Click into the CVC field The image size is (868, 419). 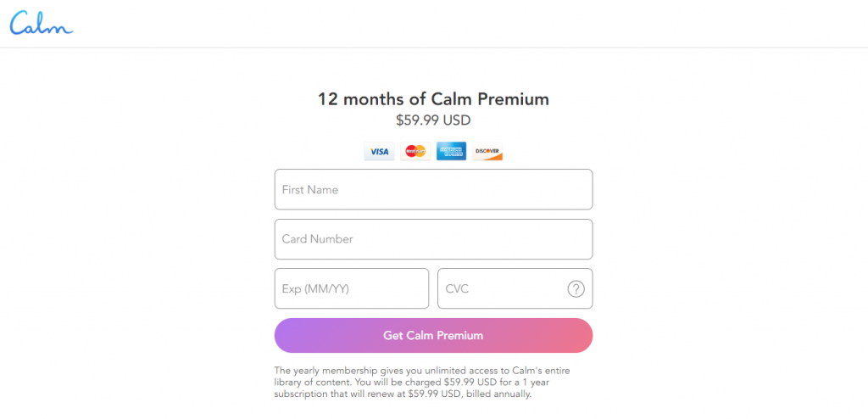(515, 288)
